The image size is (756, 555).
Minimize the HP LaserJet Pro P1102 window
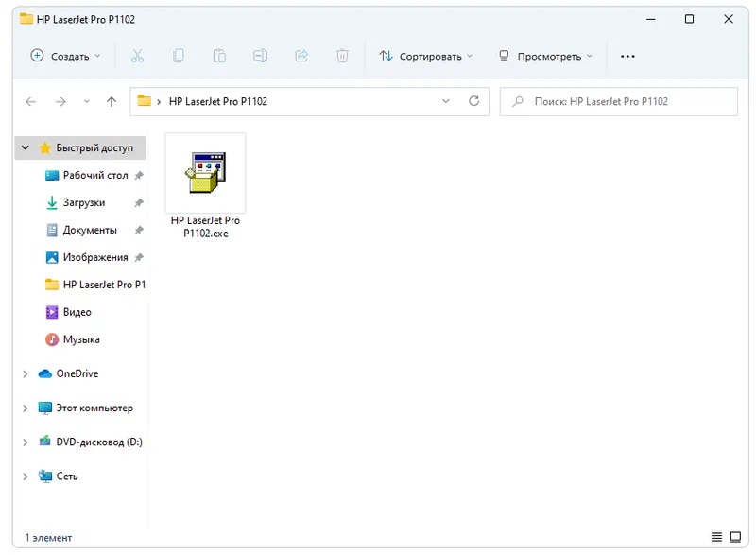651,19
